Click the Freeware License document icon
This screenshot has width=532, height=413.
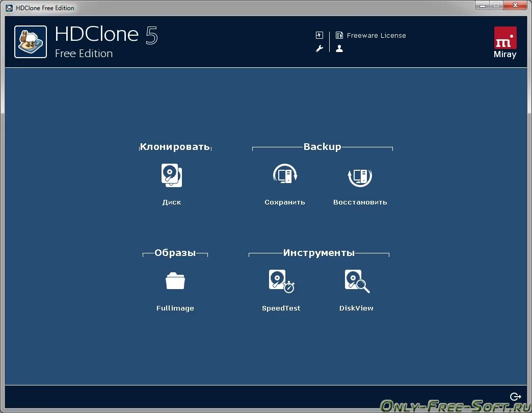pos(339,35)
